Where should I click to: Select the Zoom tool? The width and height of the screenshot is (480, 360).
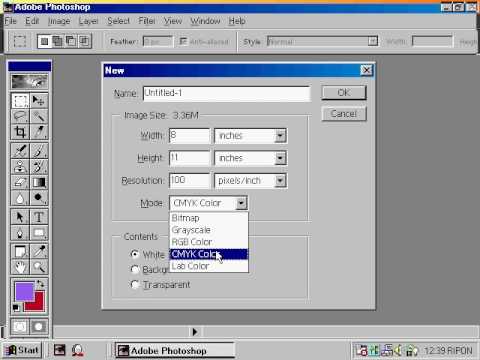[39, 267]
